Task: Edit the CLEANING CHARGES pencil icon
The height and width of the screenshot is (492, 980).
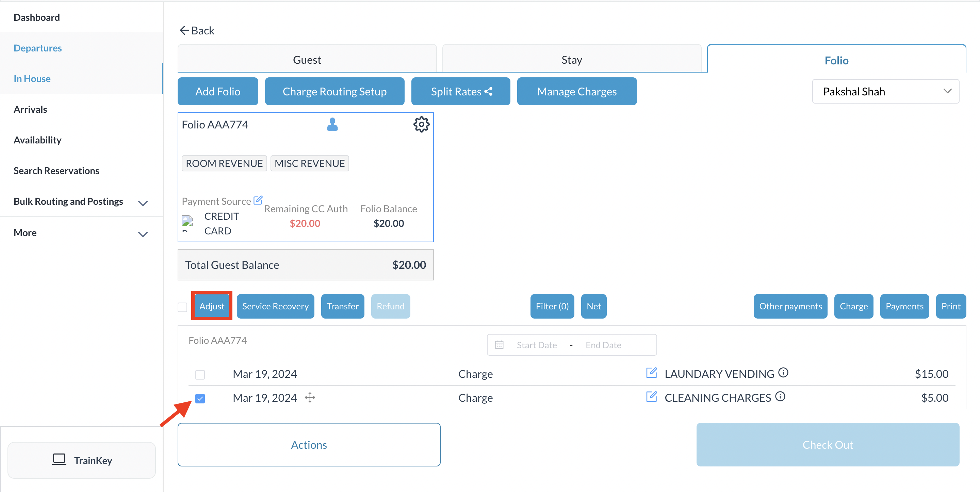Action: [x=651, y=397]
